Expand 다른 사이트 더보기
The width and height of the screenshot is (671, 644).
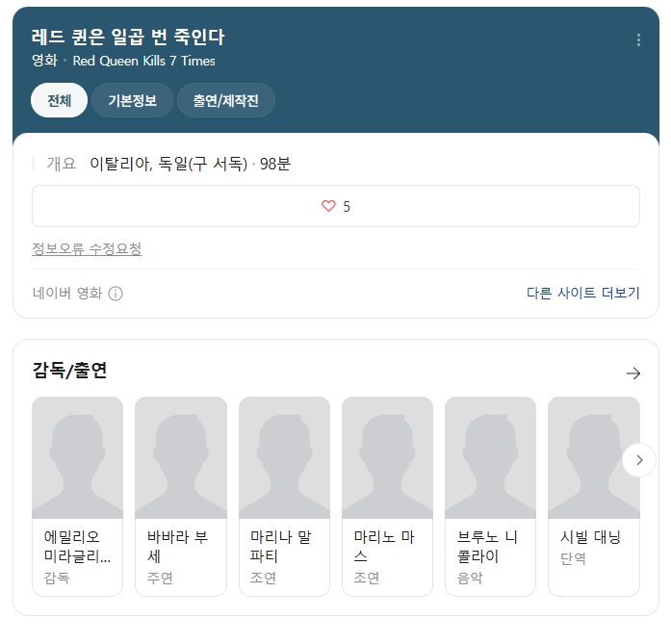(582, 293)
